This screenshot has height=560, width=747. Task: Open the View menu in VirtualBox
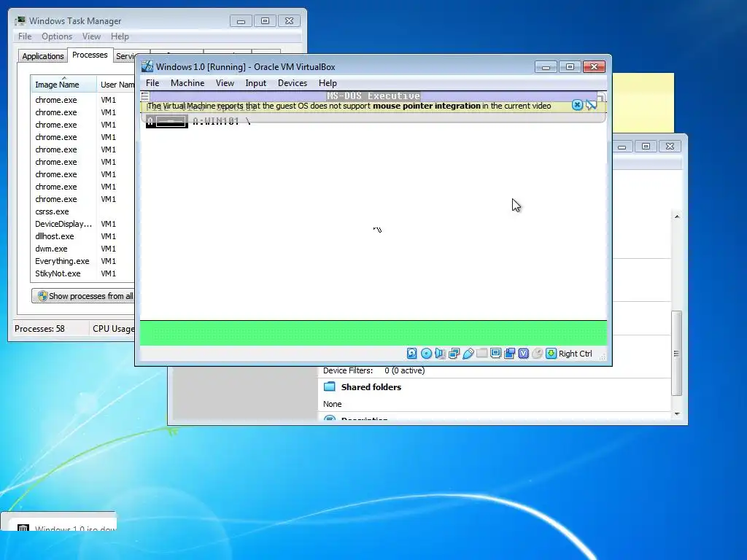[225, 83]
